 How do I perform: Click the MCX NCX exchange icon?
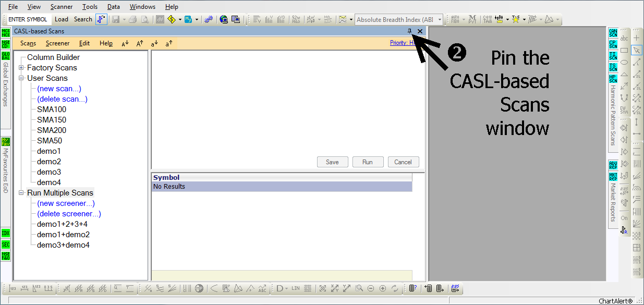(x=6, y=33)
